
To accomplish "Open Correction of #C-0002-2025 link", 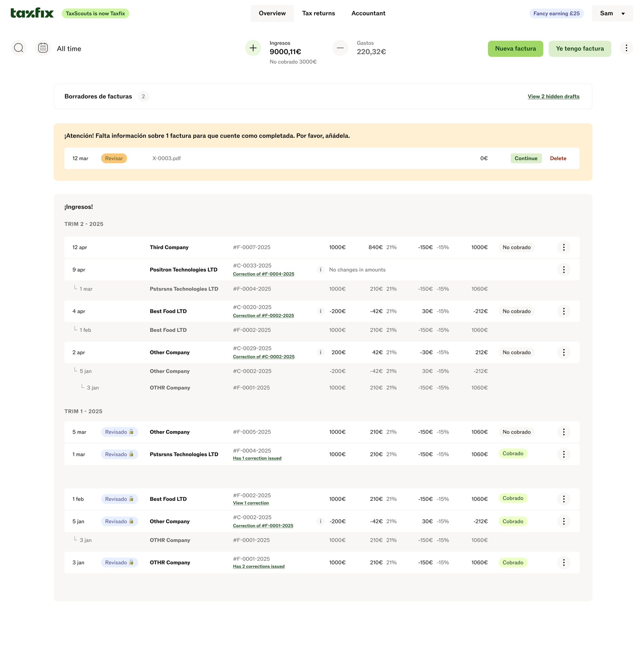I will pyautogui.click(x=264, y=357).
